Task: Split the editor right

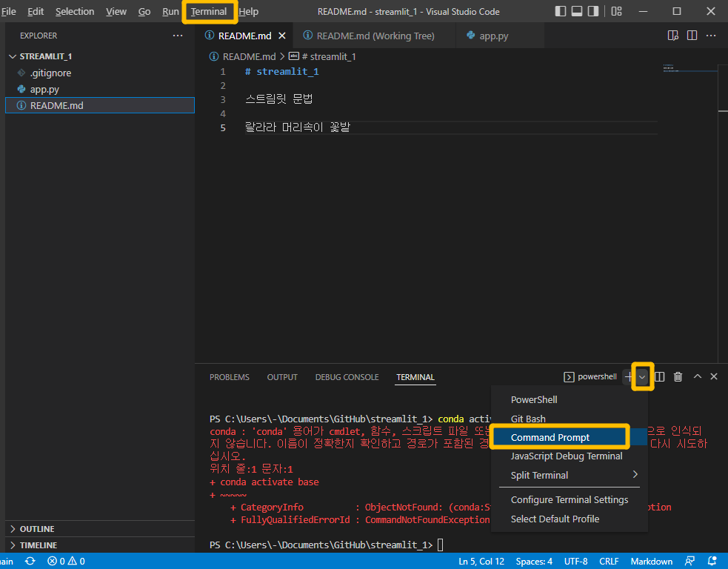Action: (692, 36)
